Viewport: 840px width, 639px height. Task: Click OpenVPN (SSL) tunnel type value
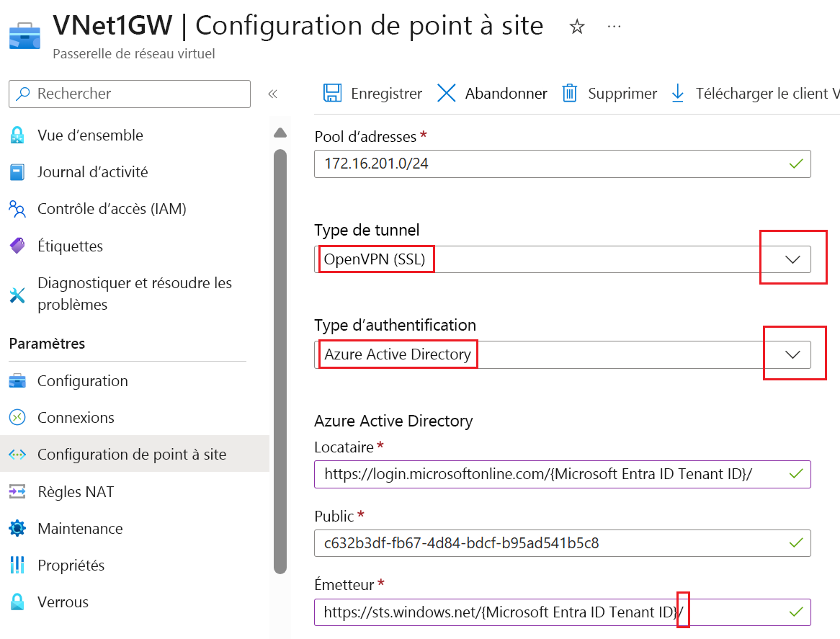(x=375, y=259)
